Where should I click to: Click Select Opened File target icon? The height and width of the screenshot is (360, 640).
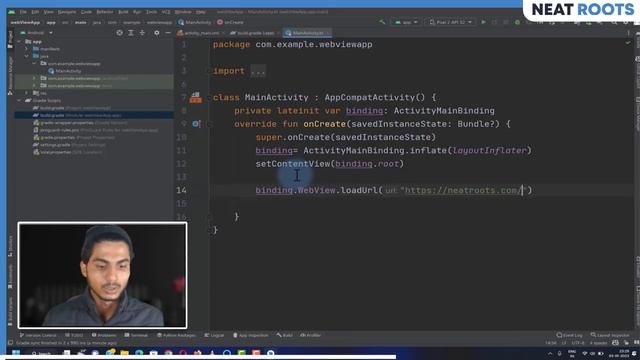point(119,33)
